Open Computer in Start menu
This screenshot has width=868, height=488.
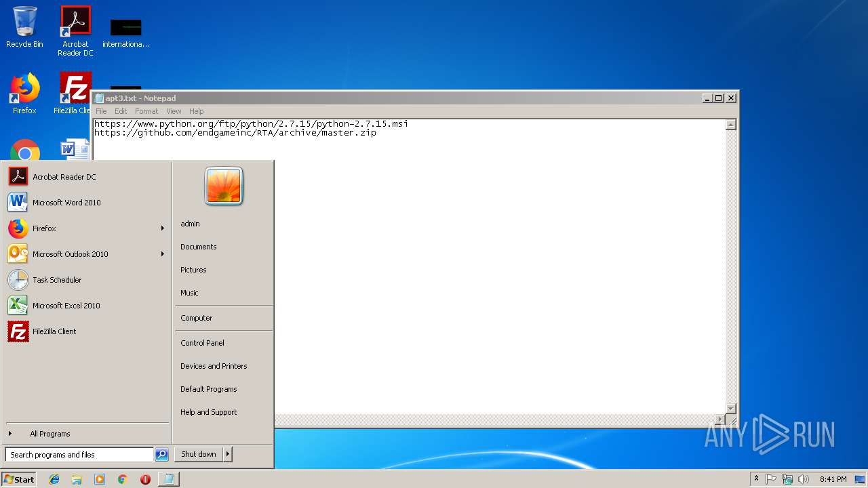(x=224, y=318)
